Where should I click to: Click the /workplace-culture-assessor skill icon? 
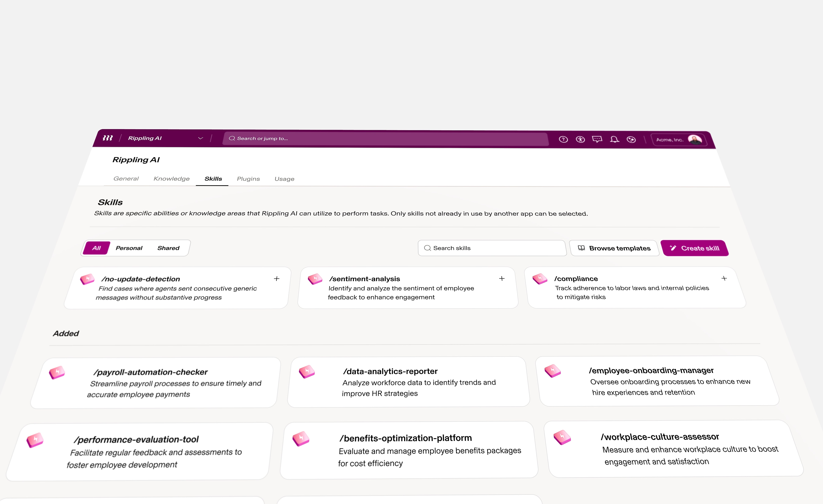(x=562, y=437)
